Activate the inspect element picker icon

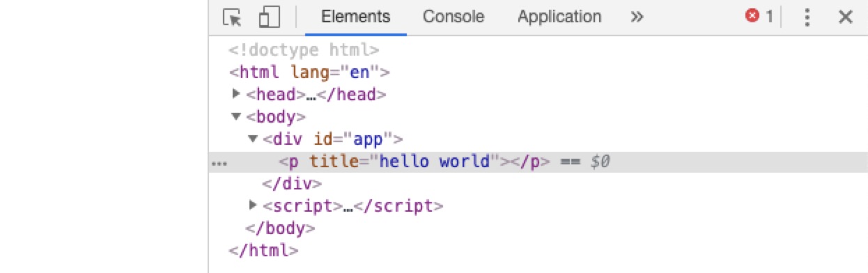(x=232, y=17)
